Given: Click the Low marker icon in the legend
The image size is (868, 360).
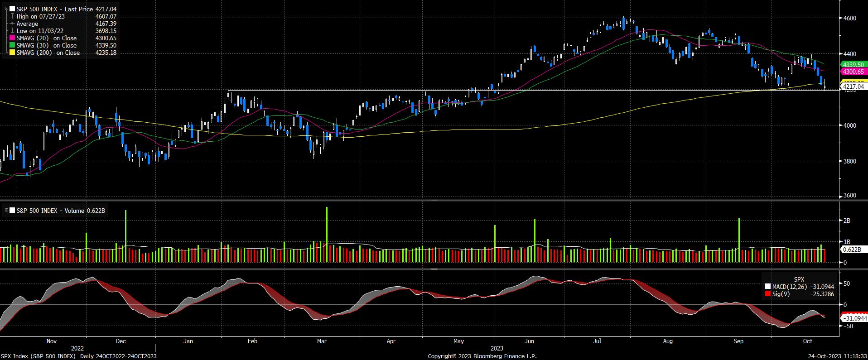Looking at the screenshot, I should coord(12,31).
